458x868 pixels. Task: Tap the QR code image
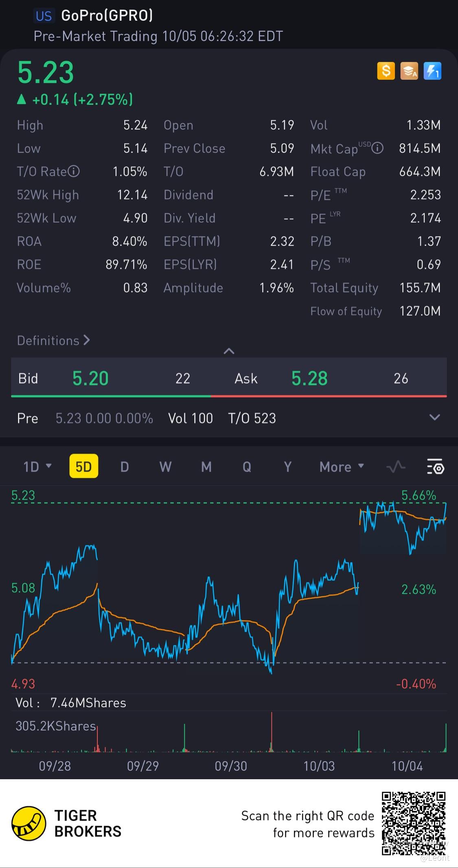(x=414, y=823)
